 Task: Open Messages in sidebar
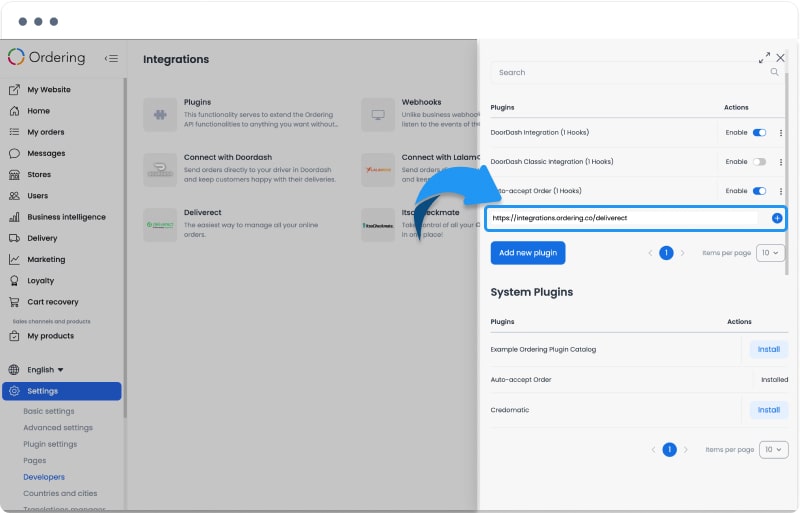coord(46,153)
